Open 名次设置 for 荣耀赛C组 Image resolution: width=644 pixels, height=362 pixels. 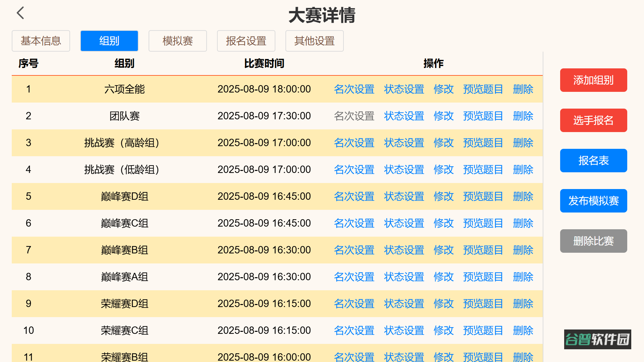click(354, 330)
